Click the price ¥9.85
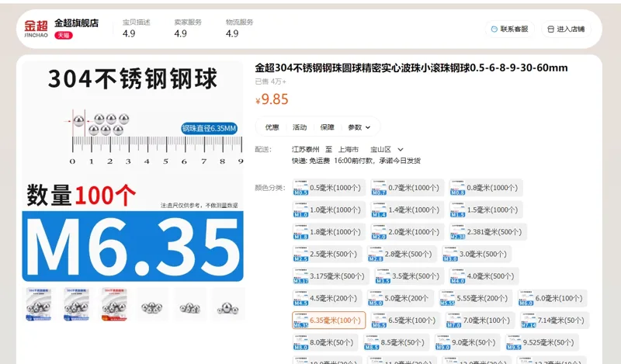 click(272, 99)
